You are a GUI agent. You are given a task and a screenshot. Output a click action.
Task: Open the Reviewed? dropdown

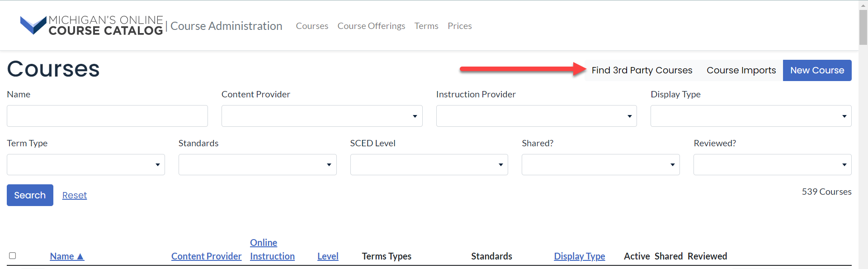point(773,164)
